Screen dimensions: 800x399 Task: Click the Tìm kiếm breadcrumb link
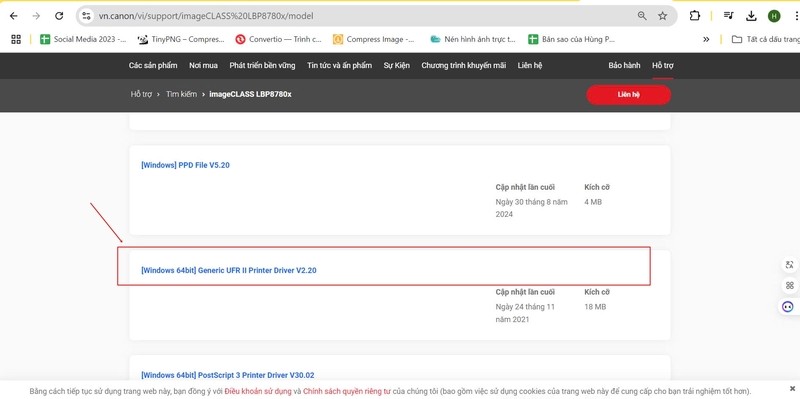tap(181, 94)
